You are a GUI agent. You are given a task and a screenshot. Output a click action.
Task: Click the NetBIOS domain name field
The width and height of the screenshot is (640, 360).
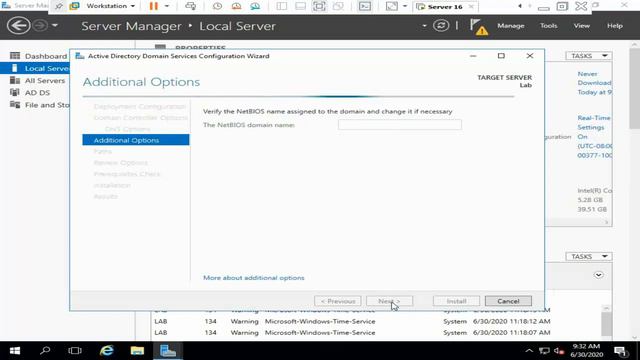[400, 125]
